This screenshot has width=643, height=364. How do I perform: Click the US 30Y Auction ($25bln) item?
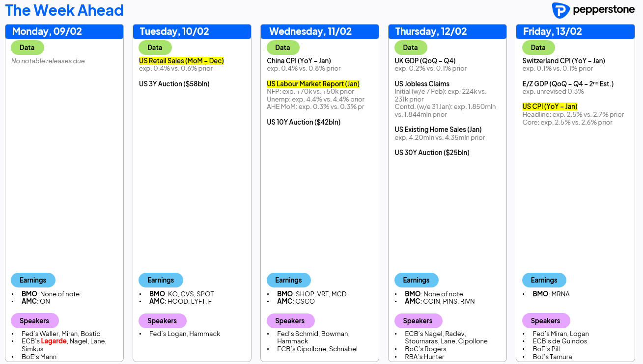click(432, 153)
